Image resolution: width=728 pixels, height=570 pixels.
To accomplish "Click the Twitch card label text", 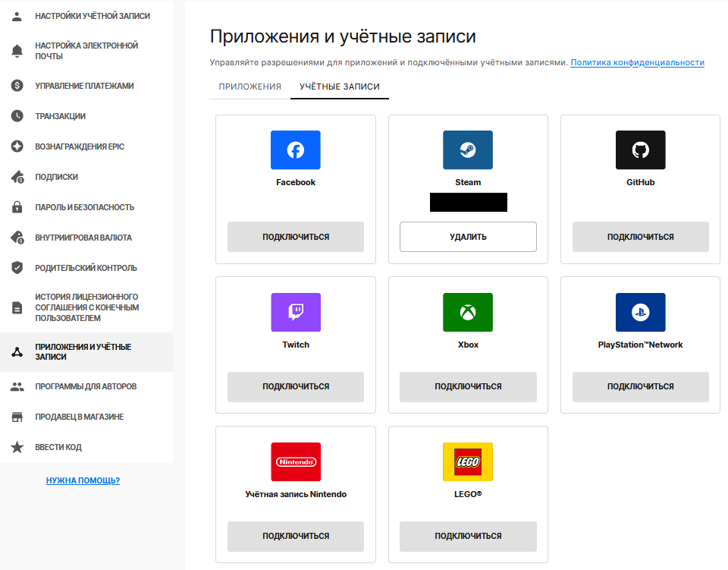I will 296,345.
